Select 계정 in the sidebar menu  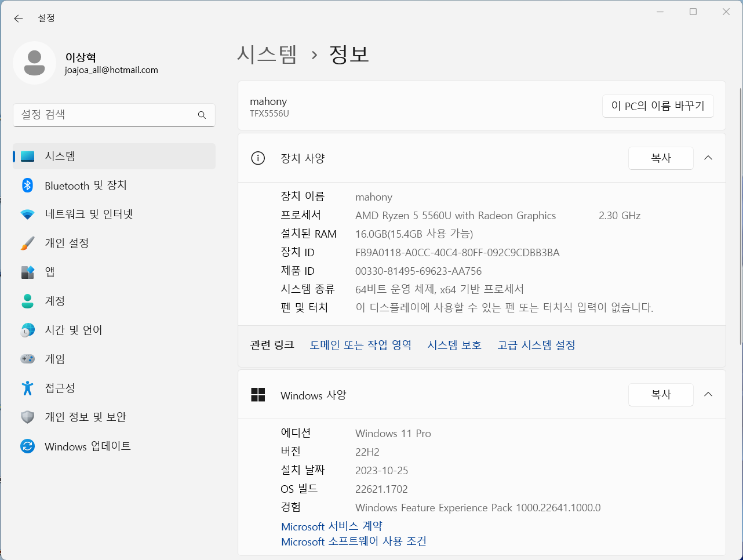point(55,301)
